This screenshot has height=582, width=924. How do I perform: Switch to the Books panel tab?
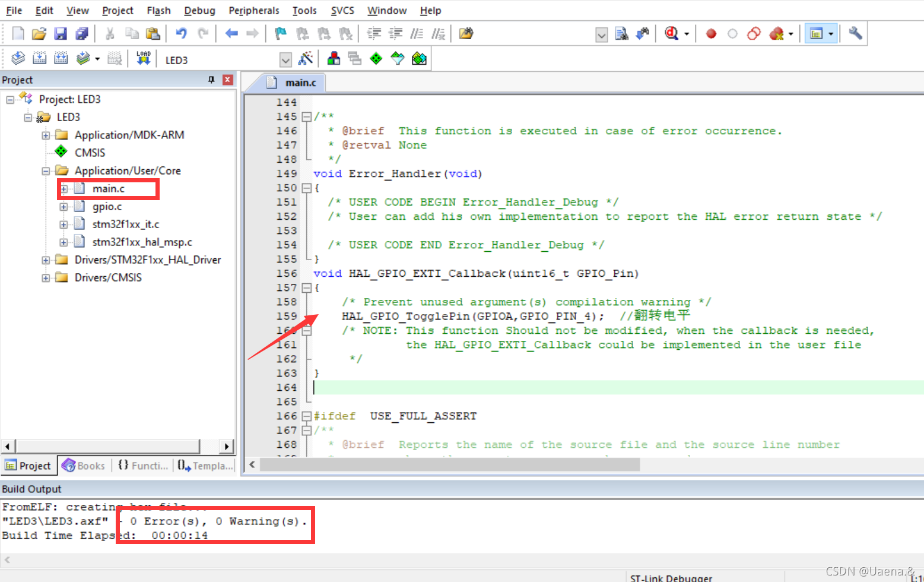84,466
